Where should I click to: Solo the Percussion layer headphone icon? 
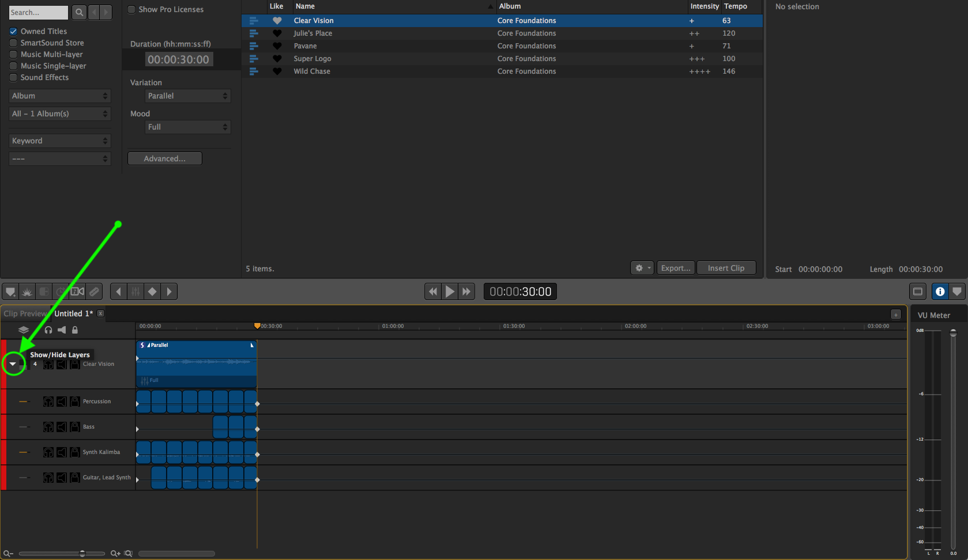click(x=48, y=402)
